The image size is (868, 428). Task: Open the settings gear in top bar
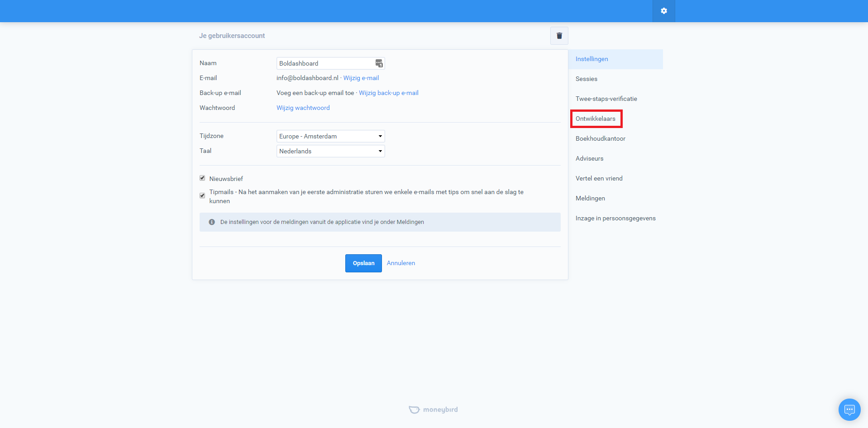[x=663, y=11]
